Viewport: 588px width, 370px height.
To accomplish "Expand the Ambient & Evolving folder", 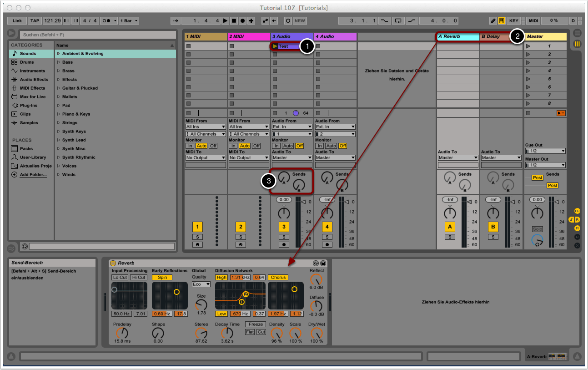I will (x=59, y=54).
